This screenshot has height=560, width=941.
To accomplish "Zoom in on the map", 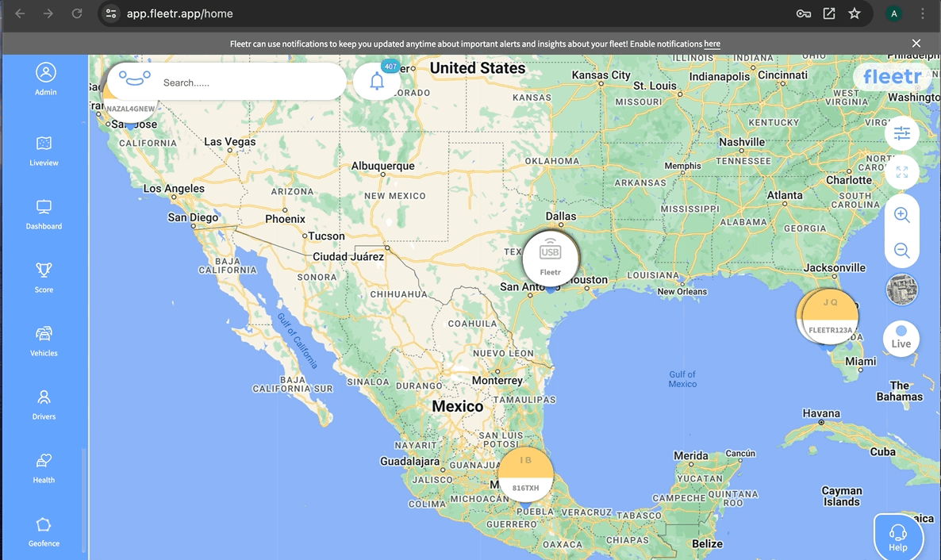I will pyautogui.click(x=901, y=214).
